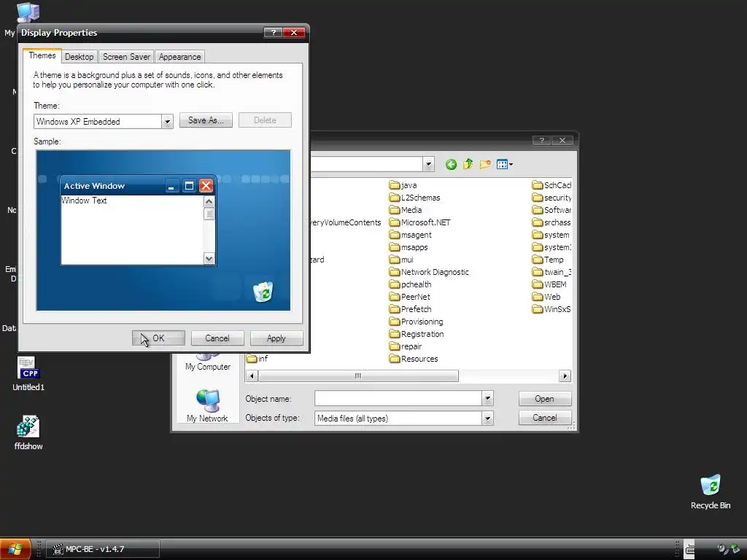Select the Media folder
Image resolution: width=747 pixels, height=560 pixels.
(x=406, y=210)
